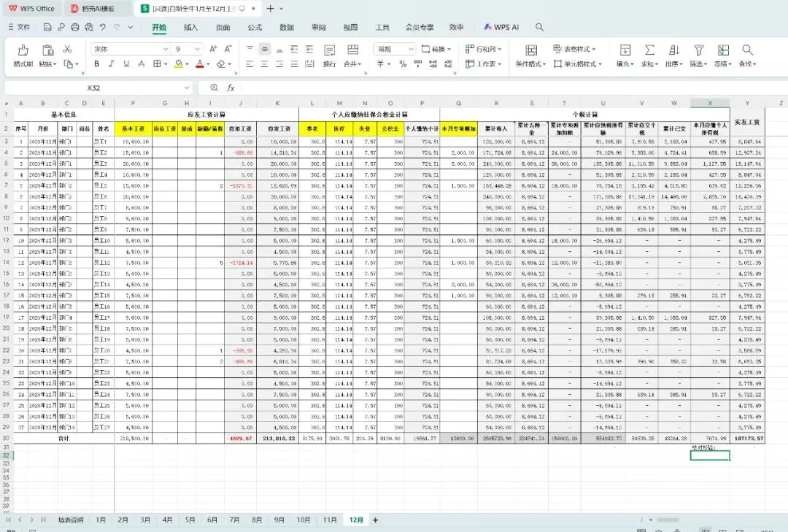The height and width of the screenshot is (532, 788).
Task: Click the Percent style icon
Action: click(403, 64)
